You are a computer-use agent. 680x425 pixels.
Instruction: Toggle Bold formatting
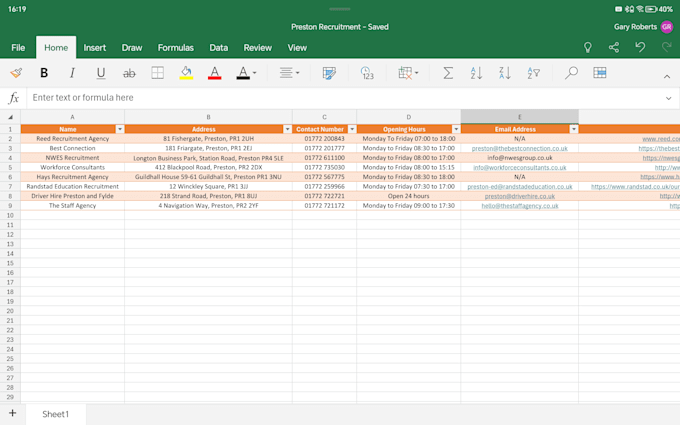(x=44, y=73)
